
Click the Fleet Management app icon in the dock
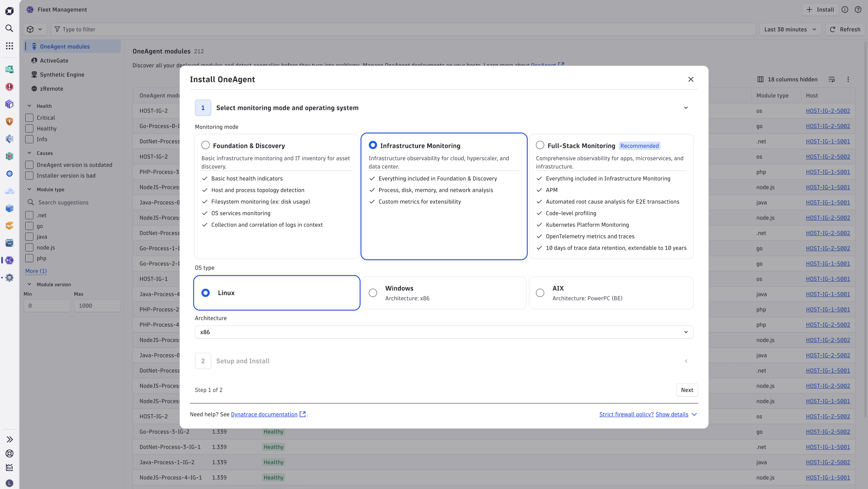[x=10, y=260]
